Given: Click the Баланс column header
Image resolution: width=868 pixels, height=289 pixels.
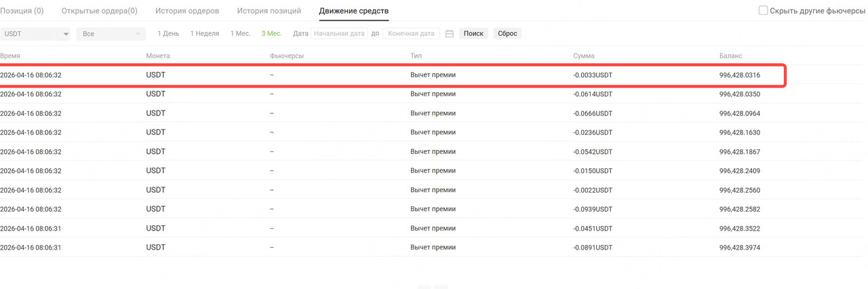Looking at the screenshot, I should pyautogui.click(x=731, y=56).
